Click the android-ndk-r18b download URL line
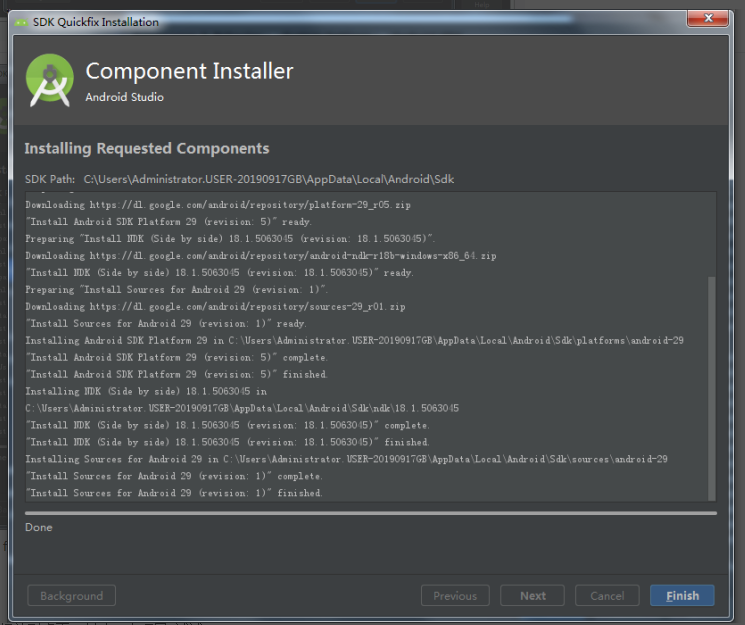The image size is (745, 625). click(x=260, y=256)
